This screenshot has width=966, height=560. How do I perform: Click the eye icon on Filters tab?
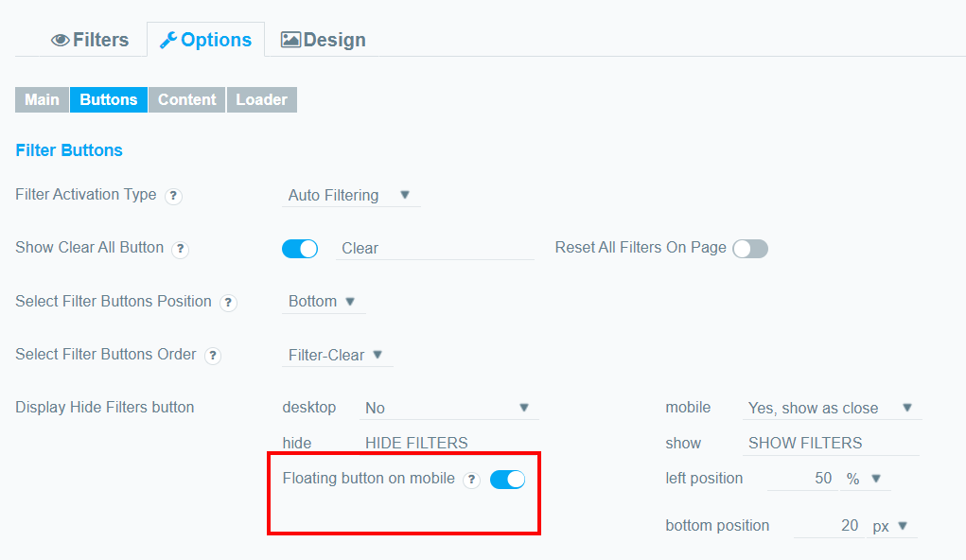[60, 40]
